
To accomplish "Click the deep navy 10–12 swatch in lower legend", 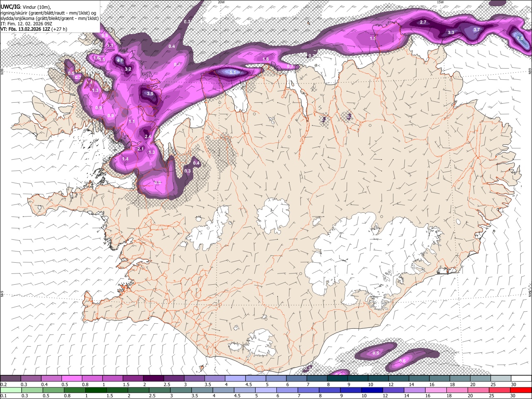I will click(372, 390).
